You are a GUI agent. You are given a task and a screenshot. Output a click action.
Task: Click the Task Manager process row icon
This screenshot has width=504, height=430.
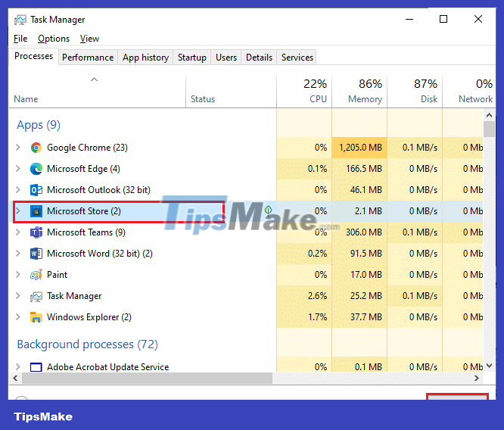click(x=36, y=296)
